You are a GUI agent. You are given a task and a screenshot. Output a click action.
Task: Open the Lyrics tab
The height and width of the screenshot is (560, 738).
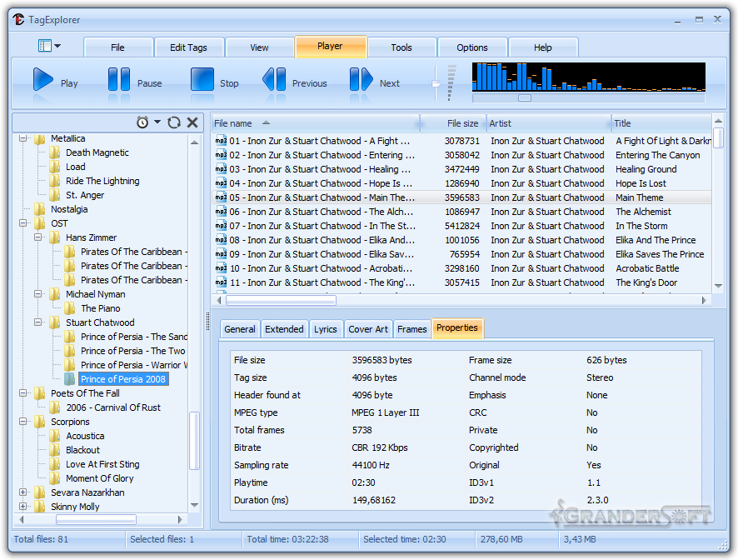325,329
